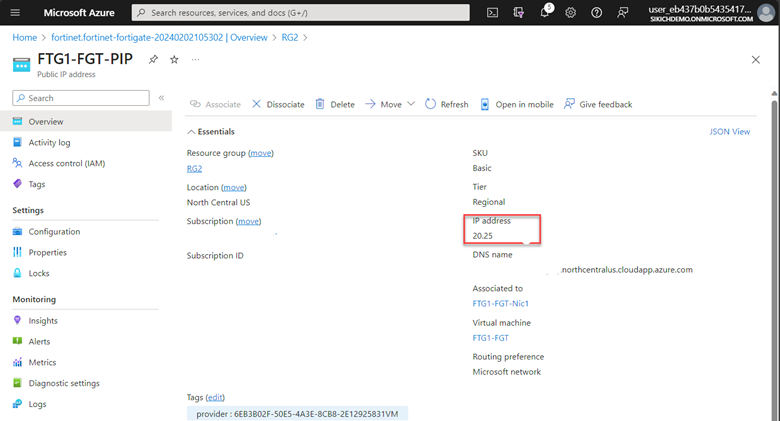Open the FTG1-FGT-Nic1 network interface link
This screenshot has width=780, height=421.
[500, 303]
